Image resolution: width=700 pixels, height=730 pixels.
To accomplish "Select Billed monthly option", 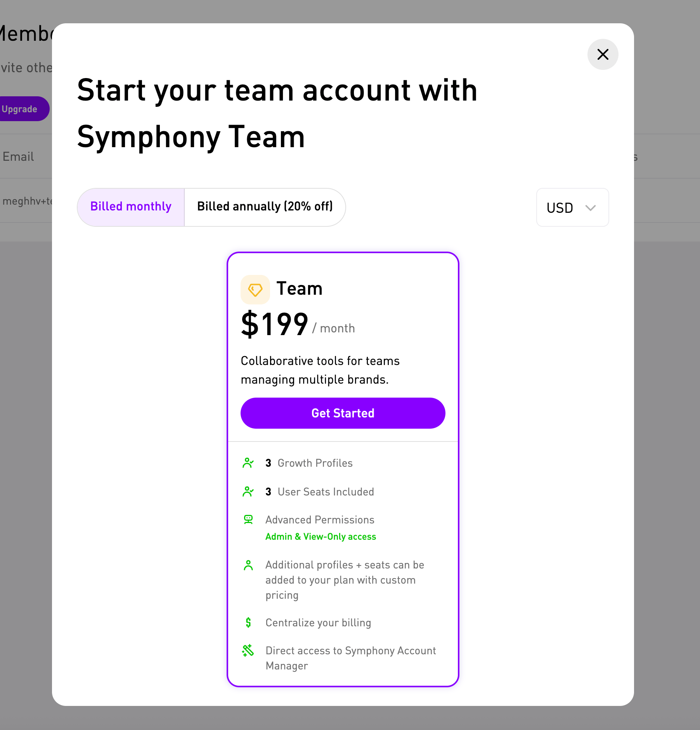I will pyautogui.click(x=131, y=207).
